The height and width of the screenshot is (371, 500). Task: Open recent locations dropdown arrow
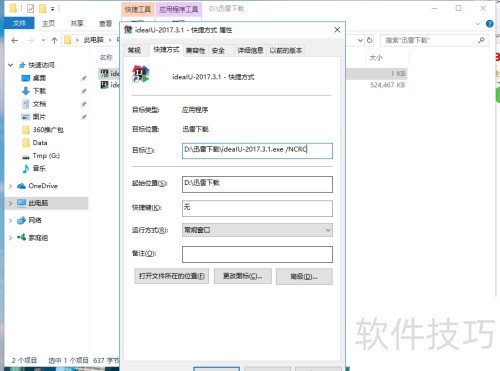coord(43,40)
